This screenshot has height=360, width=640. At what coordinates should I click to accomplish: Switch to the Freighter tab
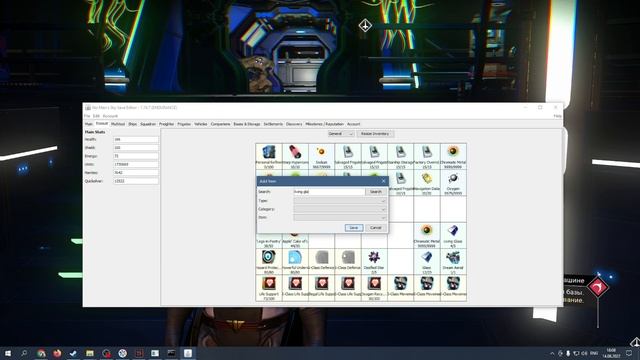(166, 124)
